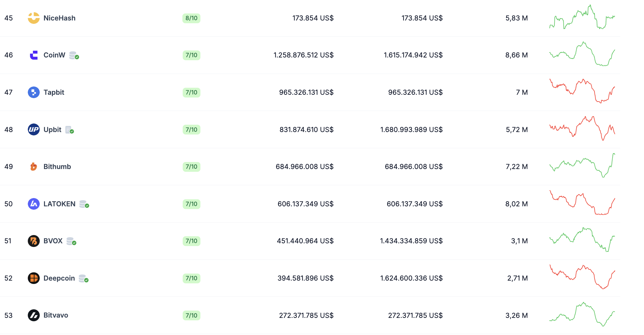Click the BVOX exchange logo
This screenshot has height=335, width=644.
click(x=34, y=241)
